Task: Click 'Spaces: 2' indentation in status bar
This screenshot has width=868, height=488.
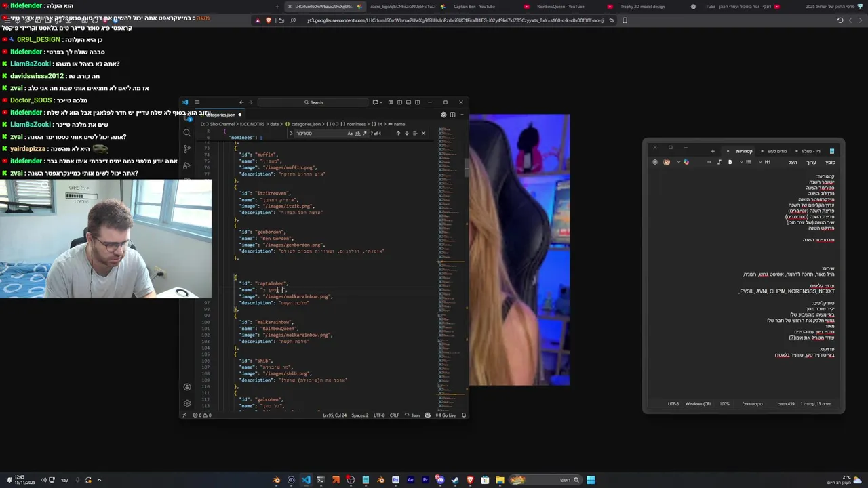Action: tap(360, 415)
